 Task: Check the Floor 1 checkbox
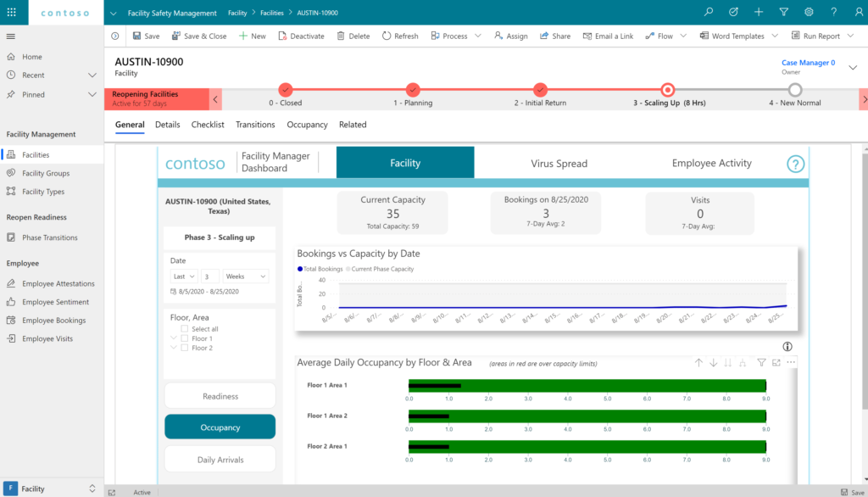[x=185, y=338]
